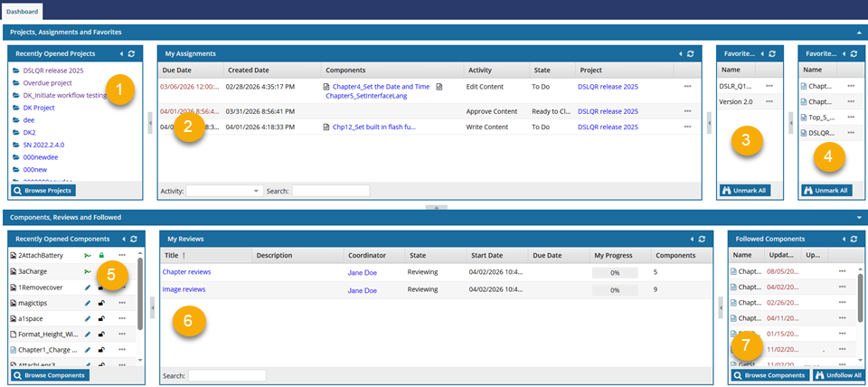The width and height of the screenshot is (868, 387).
Task: Refresh the Recently Opened Projects panel
Action: tap(134, 54)
